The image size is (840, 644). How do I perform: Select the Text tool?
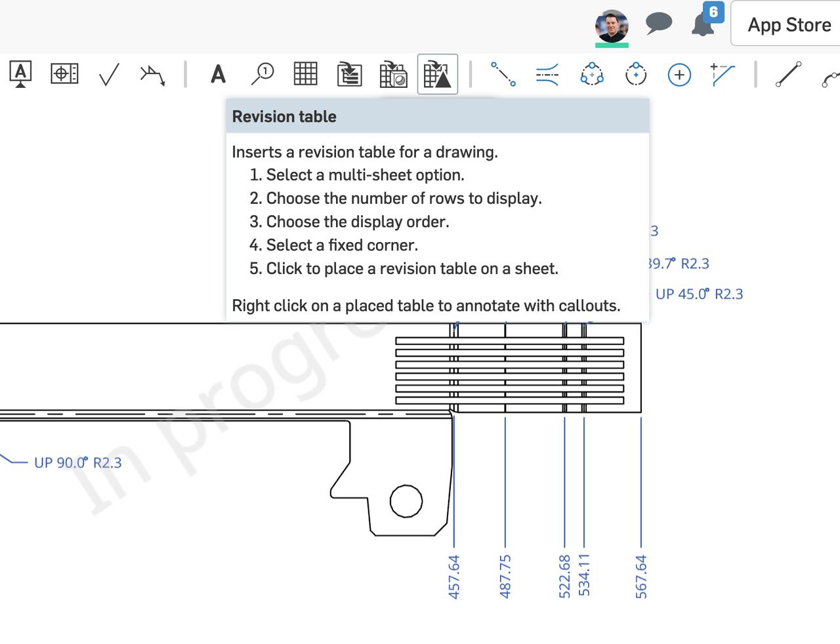tap(217, 75)
